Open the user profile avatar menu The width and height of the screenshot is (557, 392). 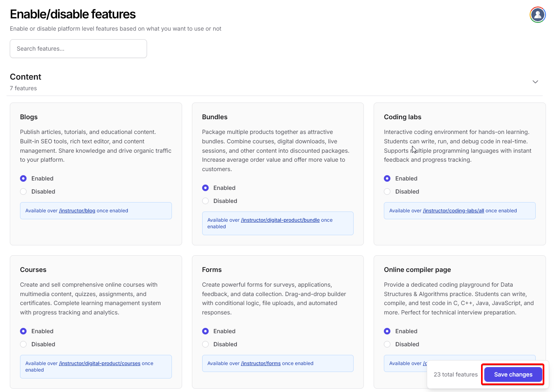537,15
